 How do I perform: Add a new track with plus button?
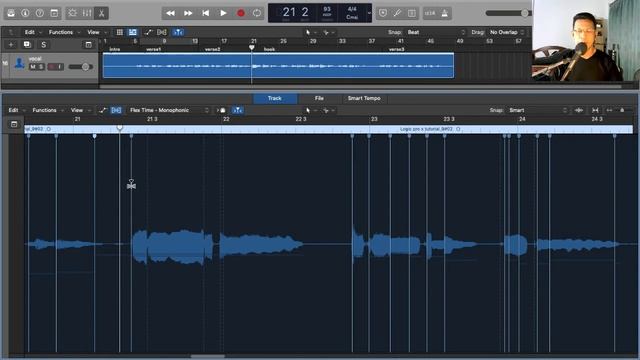tap(11, 44)
